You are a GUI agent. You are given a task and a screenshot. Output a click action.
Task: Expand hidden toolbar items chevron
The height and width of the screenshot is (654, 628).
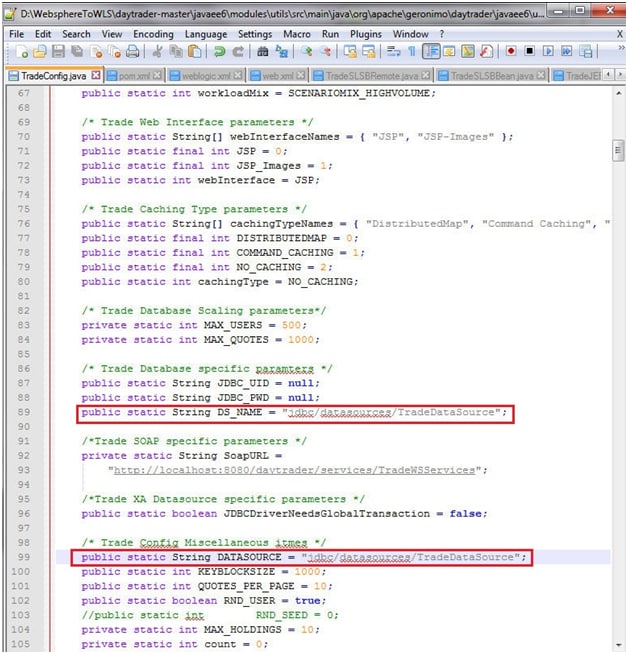pos(621,48)
